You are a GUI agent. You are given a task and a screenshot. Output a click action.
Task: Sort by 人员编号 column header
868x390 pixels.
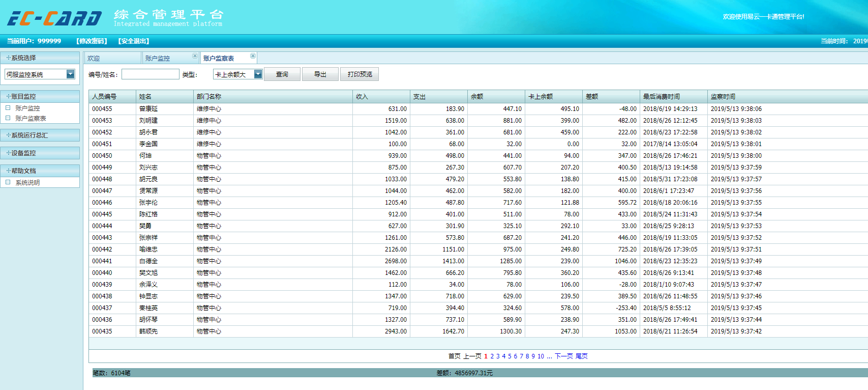point(112,97)
